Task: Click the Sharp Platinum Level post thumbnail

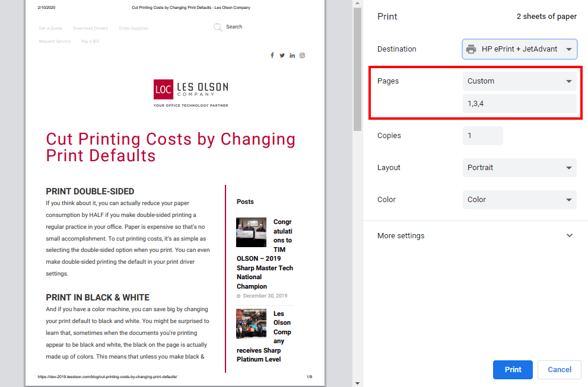Action: click(x=251, y=324)
